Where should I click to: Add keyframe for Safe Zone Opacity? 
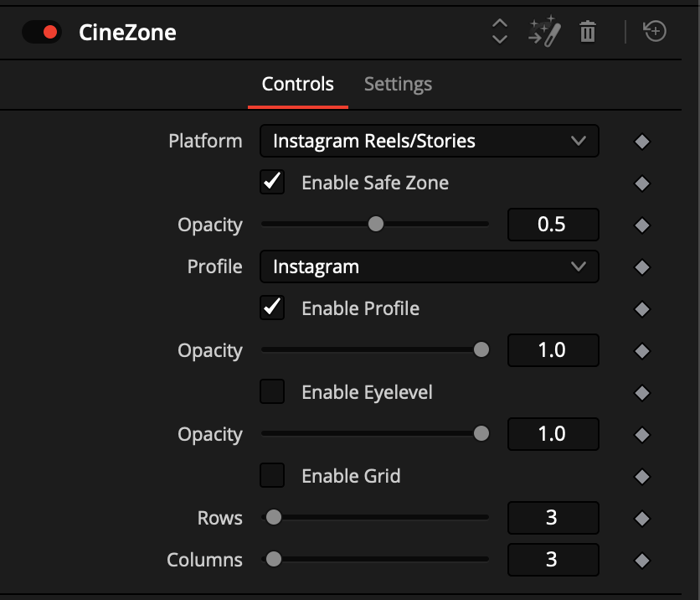coord(642,225)
